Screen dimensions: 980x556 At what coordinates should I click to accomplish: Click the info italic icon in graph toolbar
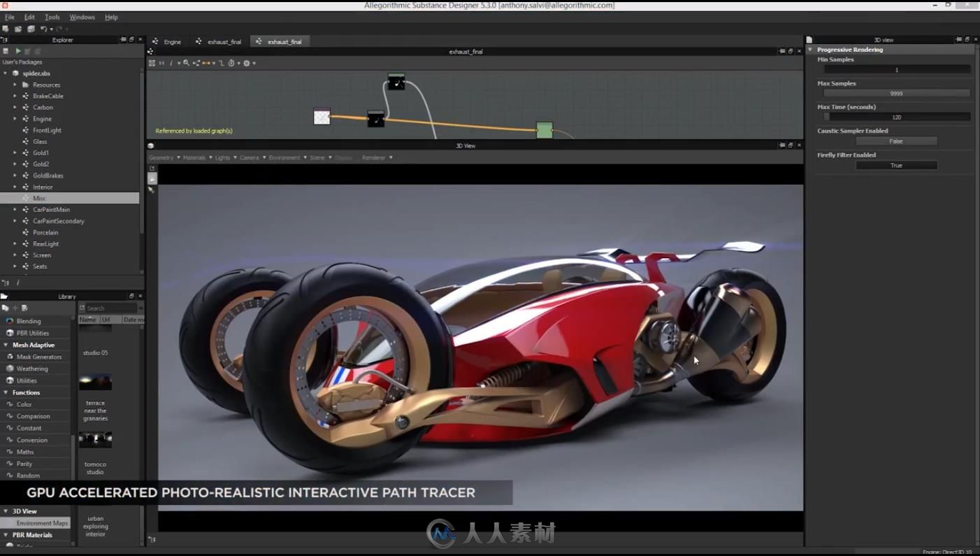click(x=171, y=63)
